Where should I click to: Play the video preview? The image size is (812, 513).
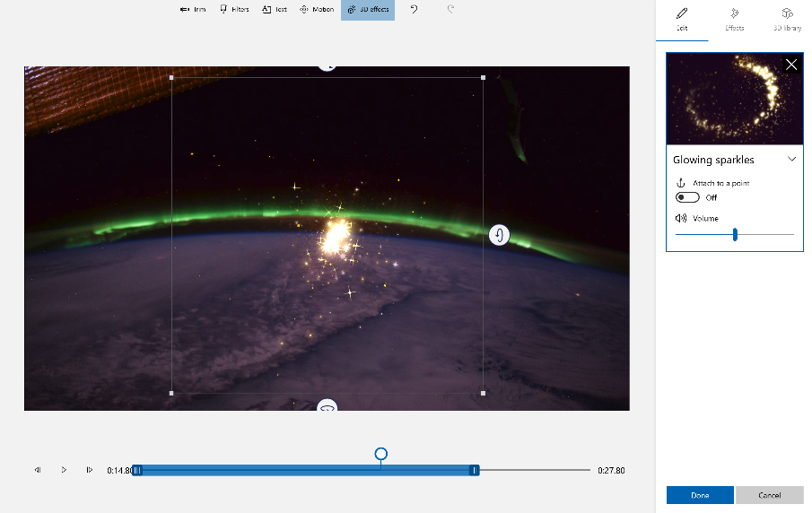click(x=64, y=470)
